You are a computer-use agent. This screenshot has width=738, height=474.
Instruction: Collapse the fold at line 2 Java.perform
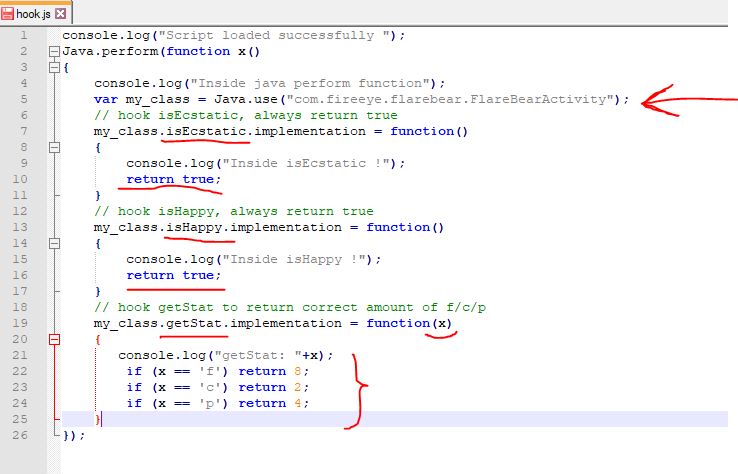(x=55, y=51)
